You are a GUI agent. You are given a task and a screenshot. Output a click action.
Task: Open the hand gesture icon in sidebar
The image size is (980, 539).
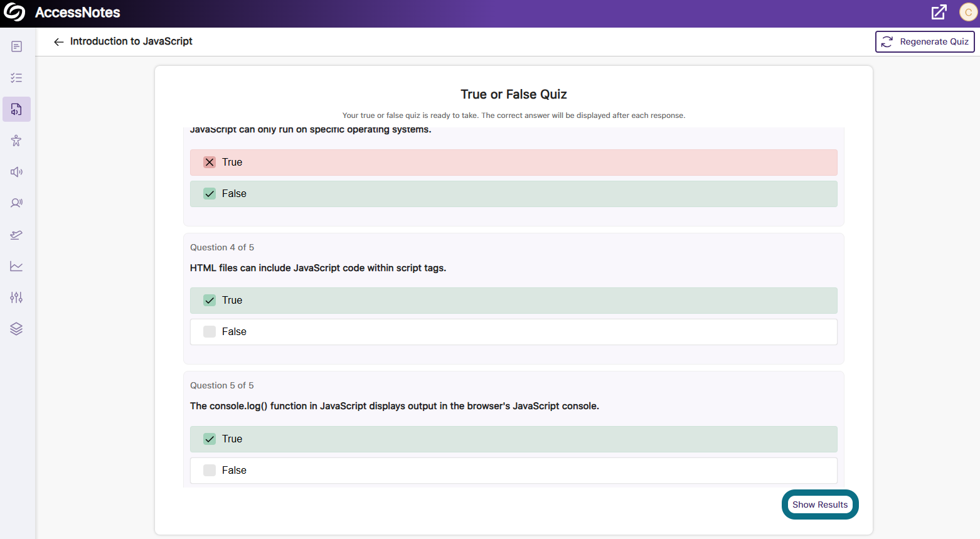tap(16, 235)
